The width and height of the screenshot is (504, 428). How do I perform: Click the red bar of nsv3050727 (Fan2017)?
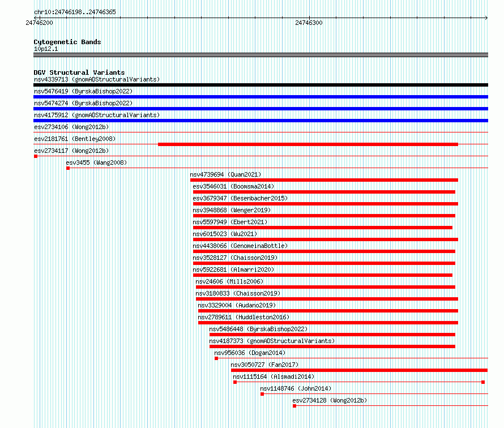tap(360, 370)
